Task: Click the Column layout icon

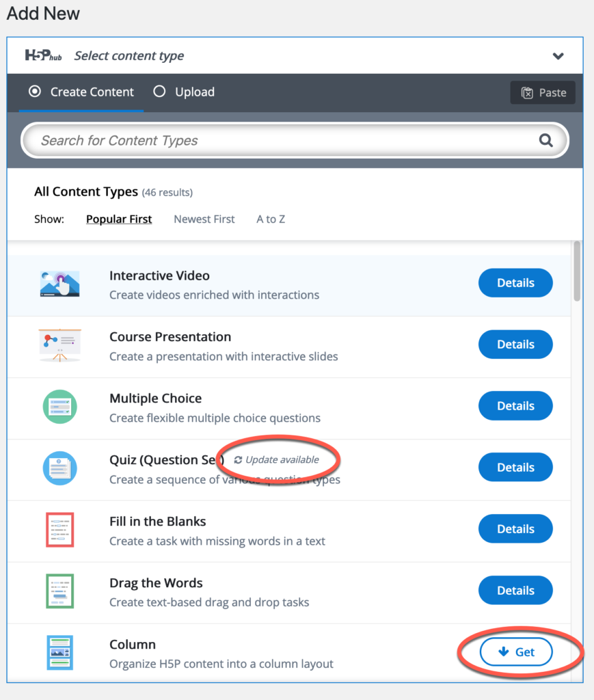Action: click(59, 653)
